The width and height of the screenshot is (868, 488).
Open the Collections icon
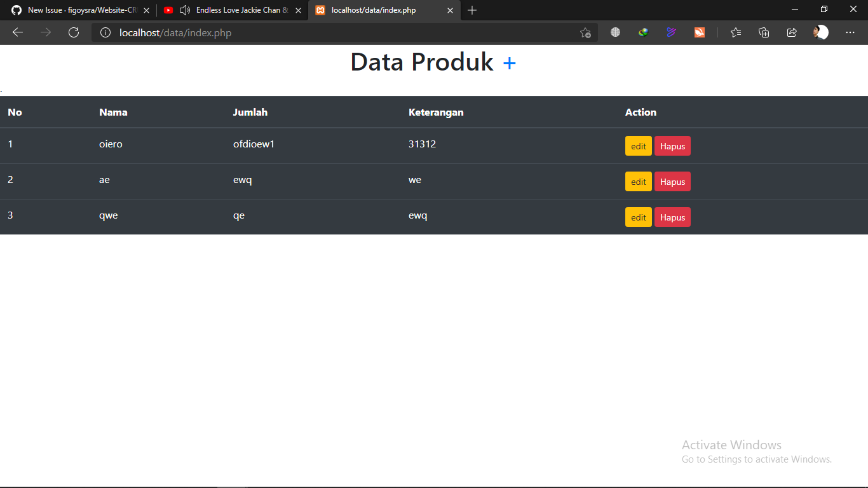pos(763,32)
